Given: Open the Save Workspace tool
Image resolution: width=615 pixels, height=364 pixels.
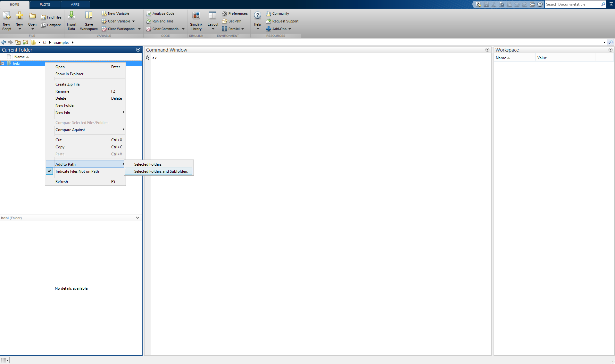Looking at the screenshot, I should click(89, 20).
